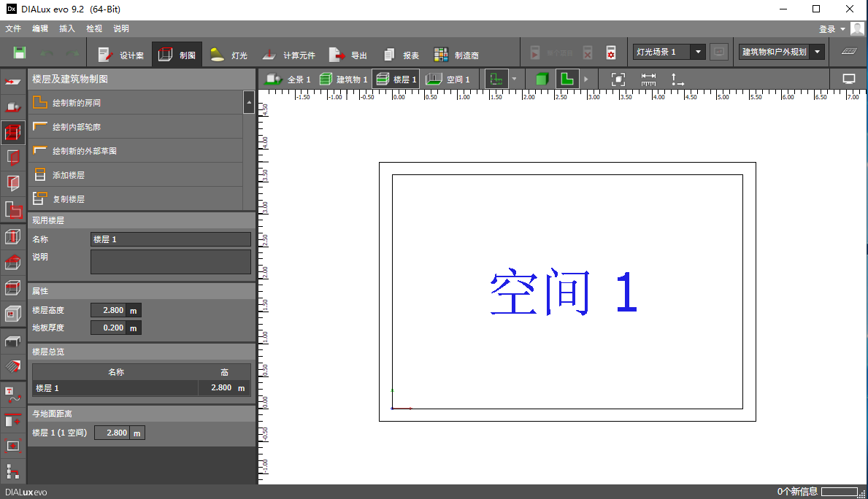Click the set coordinate origin icon
This screenshot has height=499, width=868.
tap(677, 79)
